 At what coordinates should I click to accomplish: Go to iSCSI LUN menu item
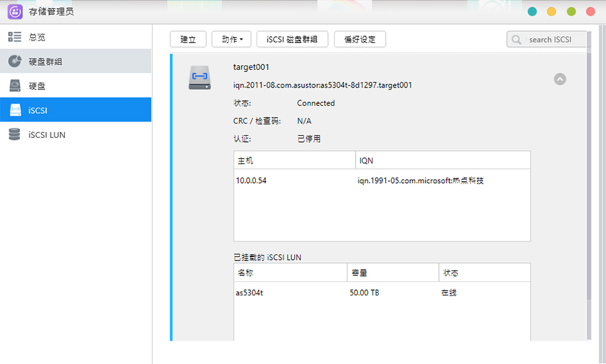coord(75,135)
